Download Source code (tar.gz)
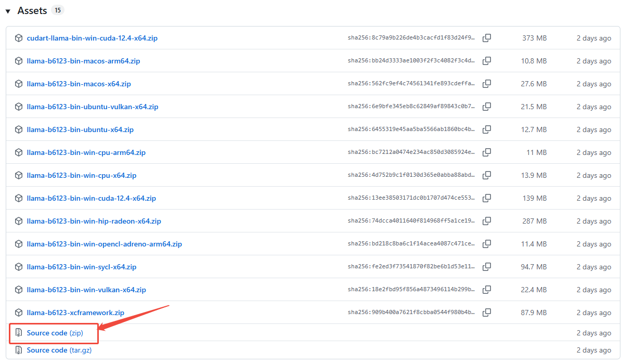The height and width of the screenshot is (364, 622). 59,350
